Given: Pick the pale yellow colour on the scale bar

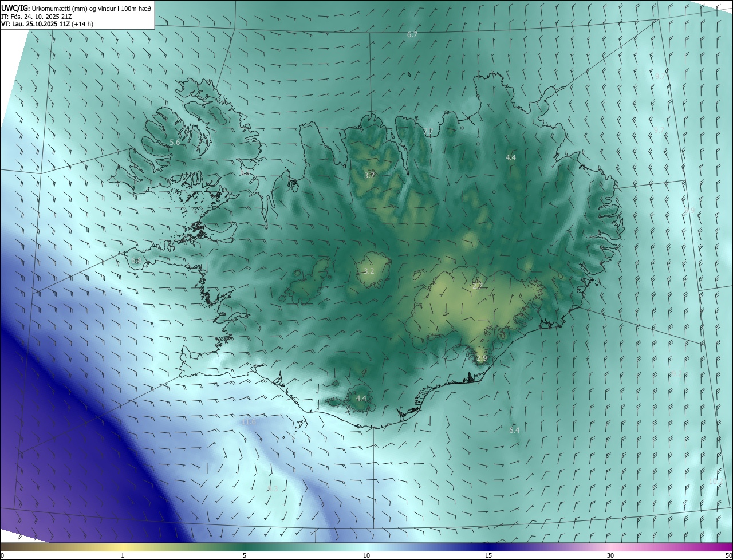Looking at the screenshot, I should (123, 547).
